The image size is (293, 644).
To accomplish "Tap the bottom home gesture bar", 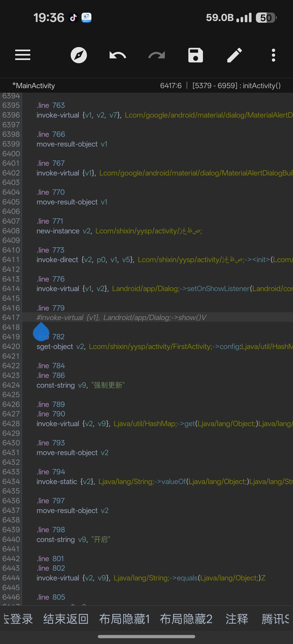I will click(x=146, y=636).
